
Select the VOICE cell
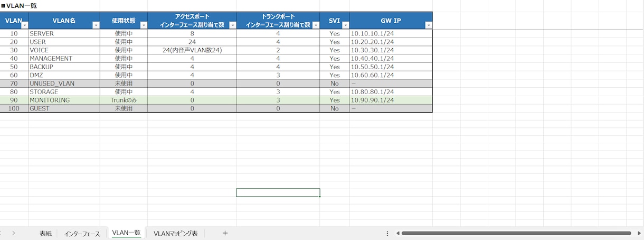[x=64, y=50]
